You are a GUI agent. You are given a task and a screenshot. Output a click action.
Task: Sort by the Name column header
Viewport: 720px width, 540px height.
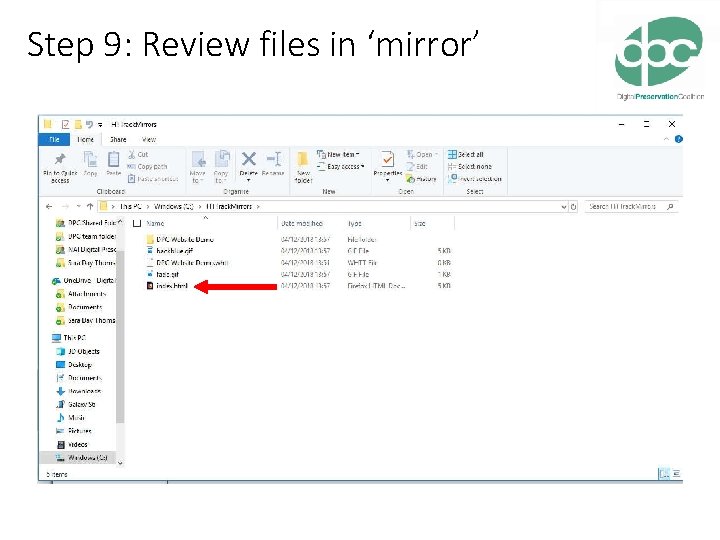(155, 224)
